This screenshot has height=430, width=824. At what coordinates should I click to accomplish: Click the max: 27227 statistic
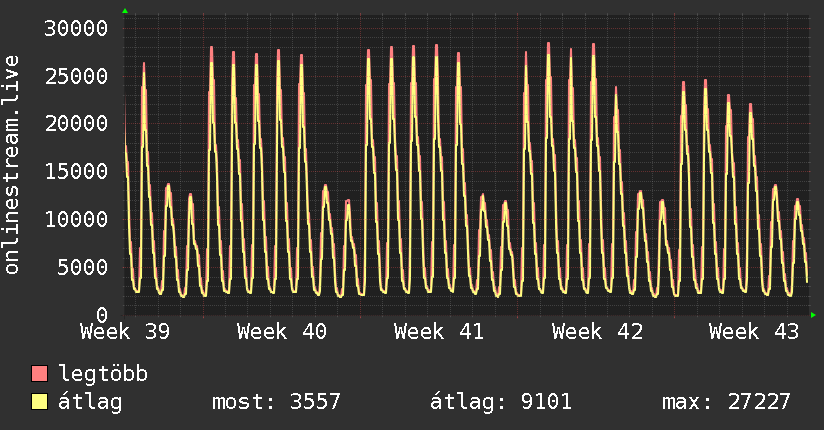(726, 402)
